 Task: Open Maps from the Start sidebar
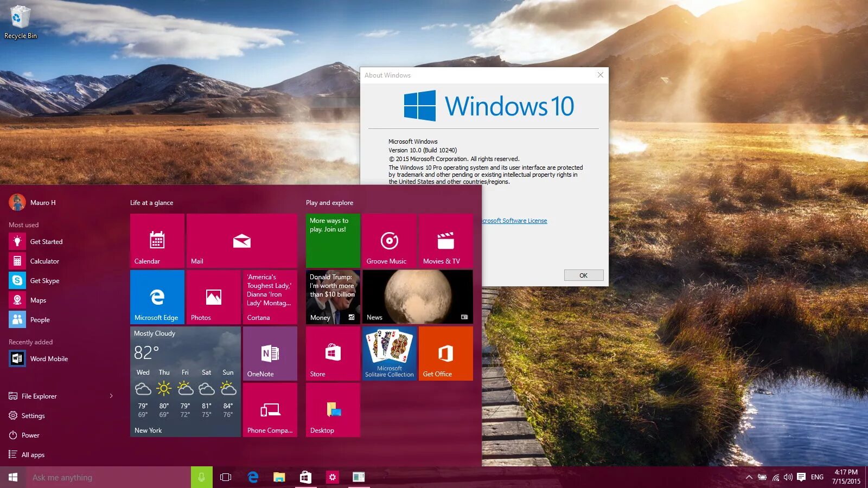click(38, 300)
